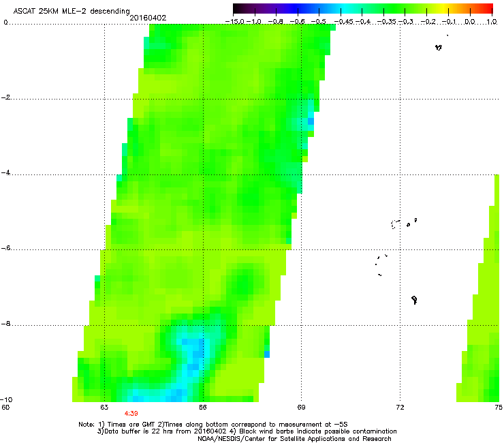Click the colorbar tick label -0.5
Viewport: 504px width, 443px height.
(319, 22)
